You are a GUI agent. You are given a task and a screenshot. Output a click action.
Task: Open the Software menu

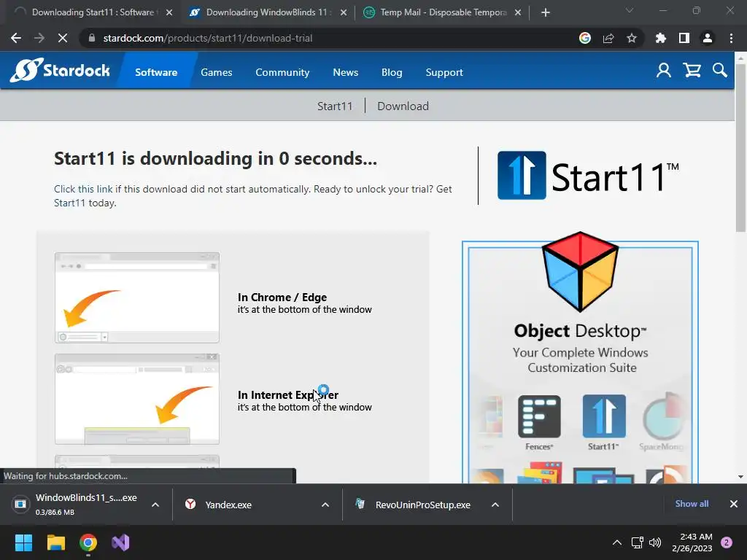[x=156, y=72]
